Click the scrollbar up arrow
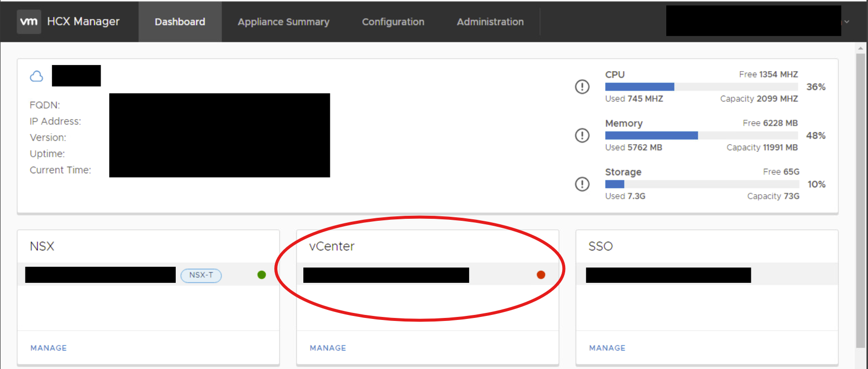 click(860, 49)
